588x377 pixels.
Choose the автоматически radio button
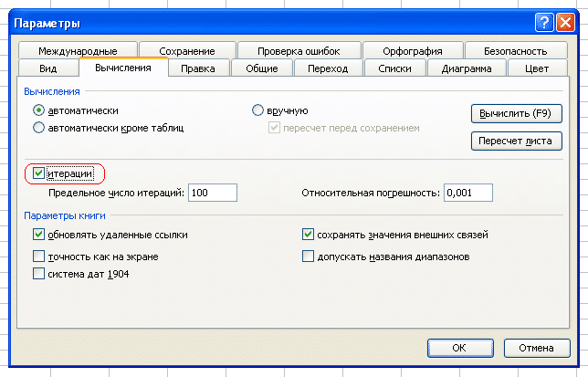tap(38, 110)
